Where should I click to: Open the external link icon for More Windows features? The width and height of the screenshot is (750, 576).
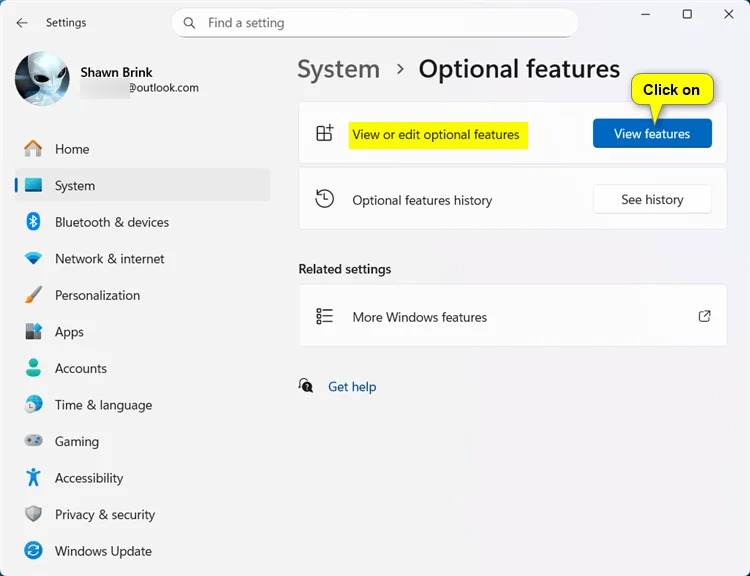(704, 316)
